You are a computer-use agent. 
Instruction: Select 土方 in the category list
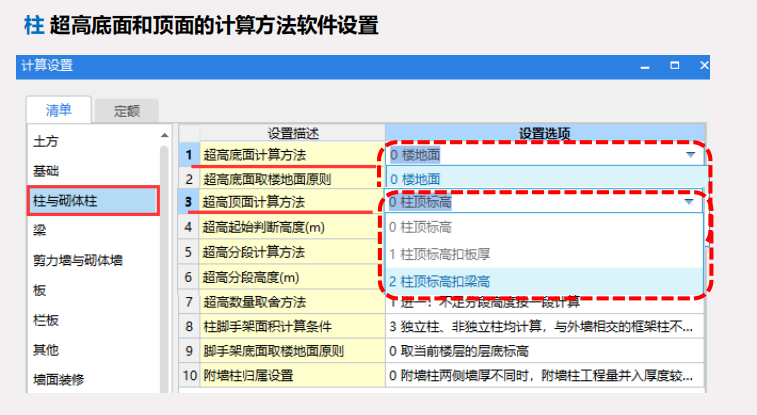[x=46, y=142]
